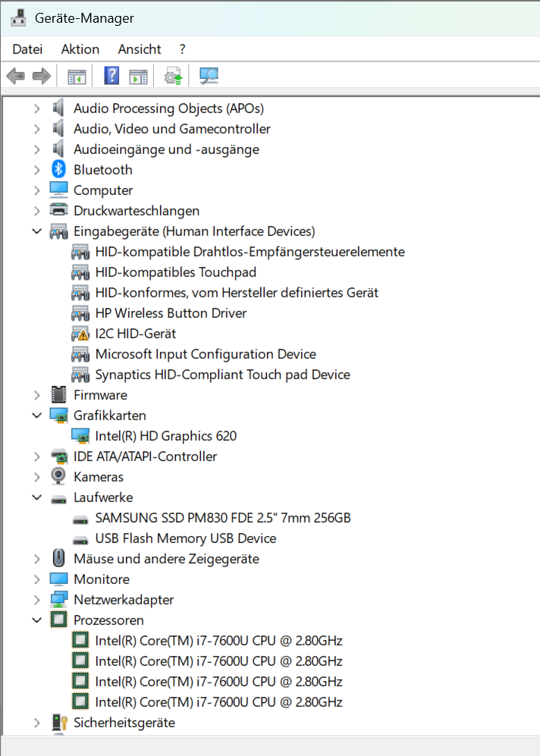Click the IDE ATA/ATAPI-Controller icon
540x756 pixels.
tap(58, 456)
